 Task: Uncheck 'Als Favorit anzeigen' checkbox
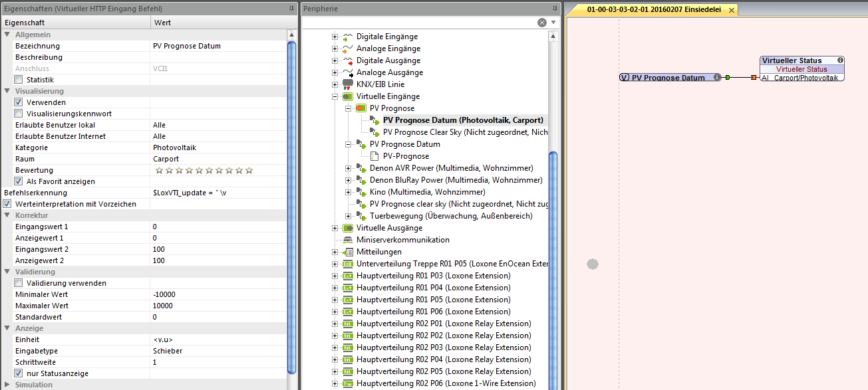point(19,181)
